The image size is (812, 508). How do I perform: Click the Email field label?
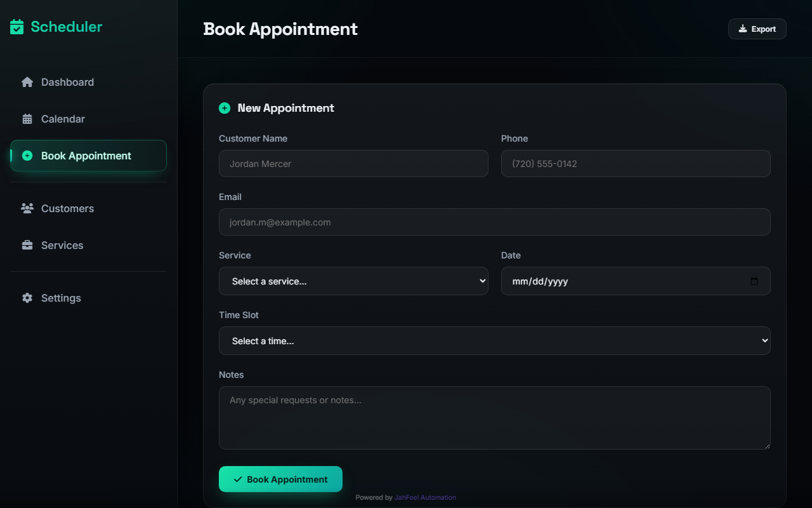[230, 197]
